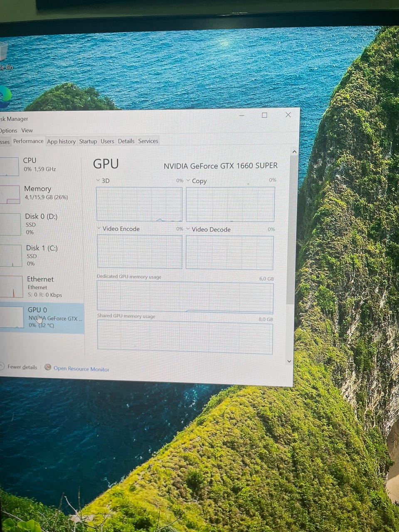Click the Resource Monitor icon
Screen dimensions: 399x532
pyautogui.click(x=48, y=367)
